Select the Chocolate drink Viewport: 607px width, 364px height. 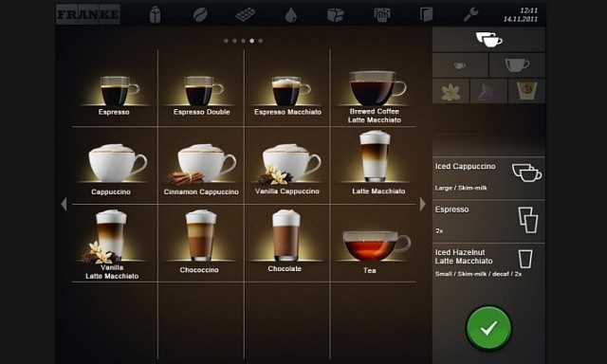coord(285,241)
